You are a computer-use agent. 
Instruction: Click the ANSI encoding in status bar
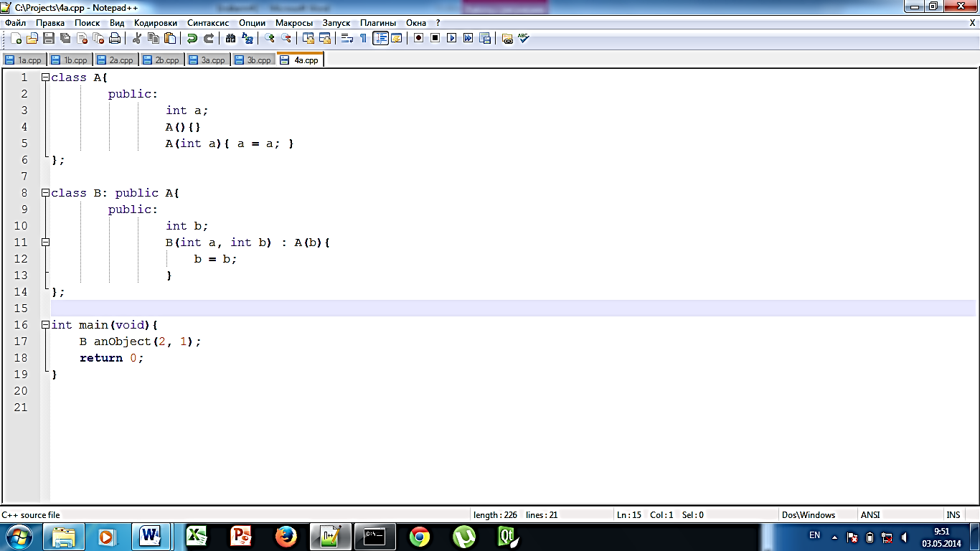(870, 514)
